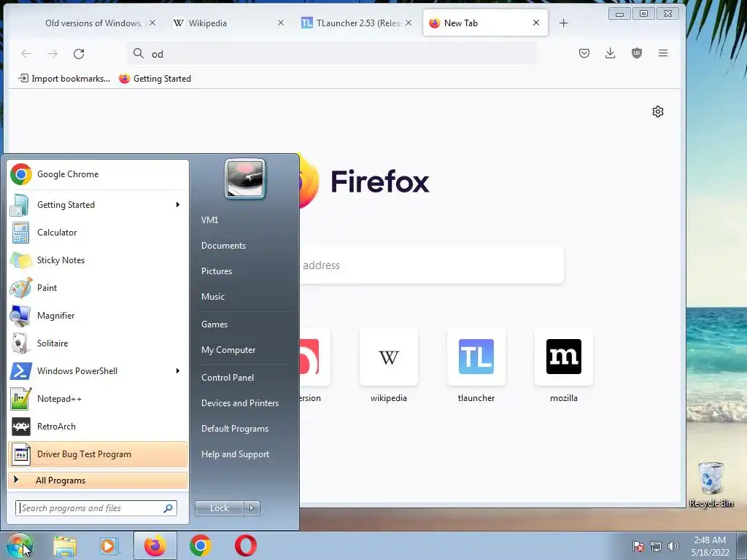Expand All Programs list
This screenshot has height=560, width=747.
pyautogui.click(x=98, y=480)
